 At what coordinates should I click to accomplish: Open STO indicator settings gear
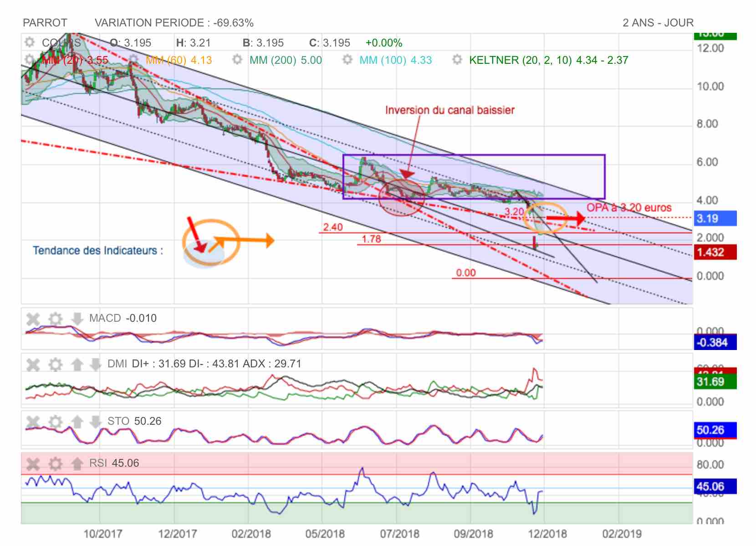(56, 422)
